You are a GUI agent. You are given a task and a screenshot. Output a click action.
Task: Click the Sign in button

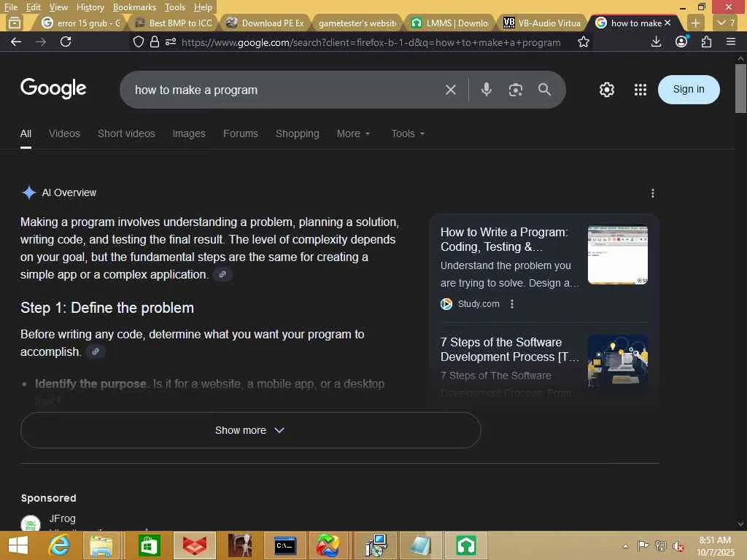click(x=689, y=90)
